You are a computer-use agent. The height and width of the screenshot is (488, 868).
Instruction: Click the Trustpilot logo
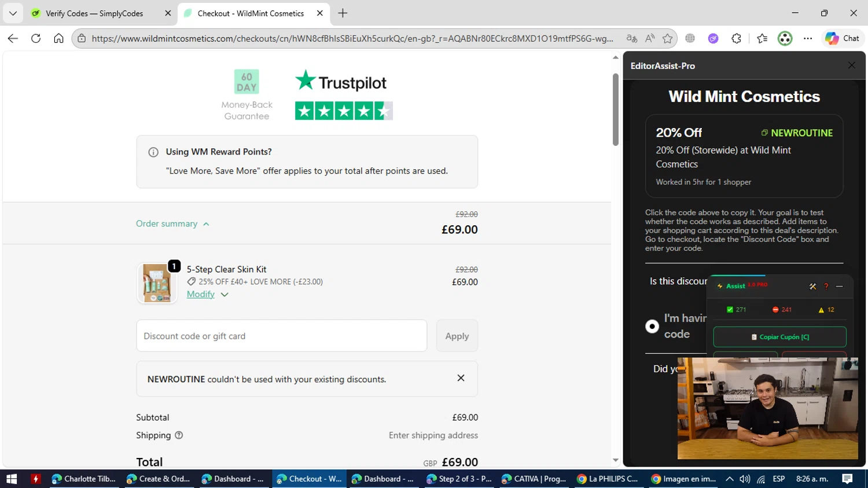[340, 82]
